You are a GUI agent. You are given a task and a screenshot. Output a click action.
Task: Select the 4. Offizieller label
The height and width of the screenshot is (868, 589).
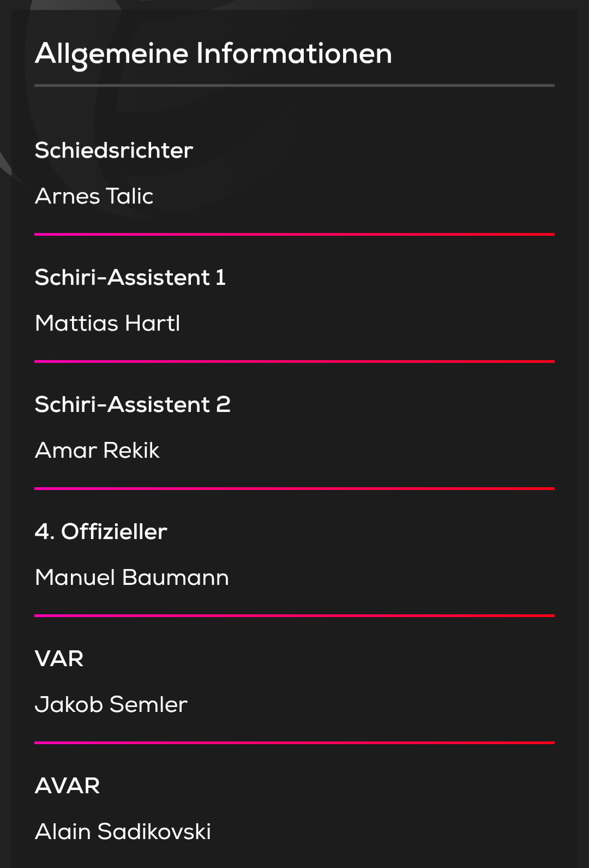pyautogui.click(x=101, y=532)
